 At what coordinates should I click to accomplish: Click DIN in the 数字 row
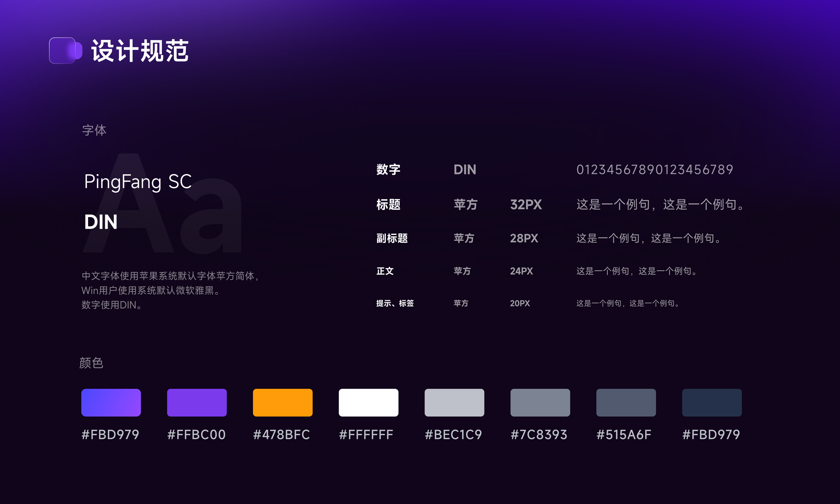[465, 169]
